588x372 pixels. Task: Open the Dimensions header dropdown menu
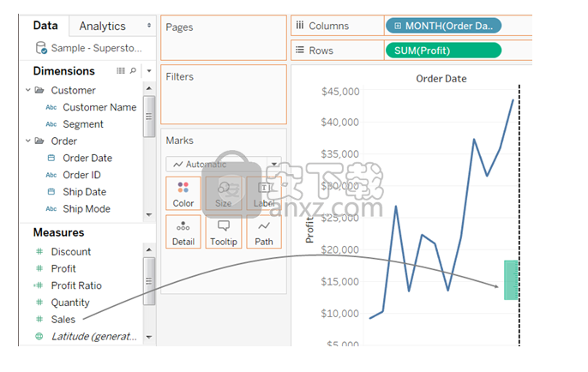point(149,70)
